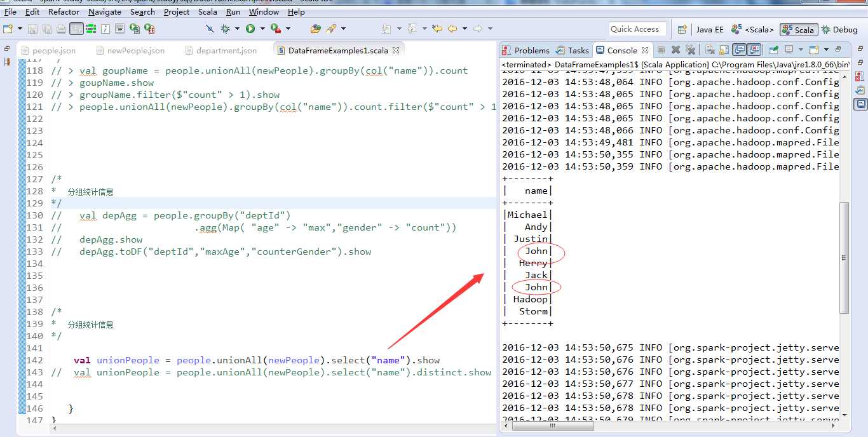This screenshot has width=868, height=437.
Task: Switch to the Problems tab
Action: tap(526, 50)
